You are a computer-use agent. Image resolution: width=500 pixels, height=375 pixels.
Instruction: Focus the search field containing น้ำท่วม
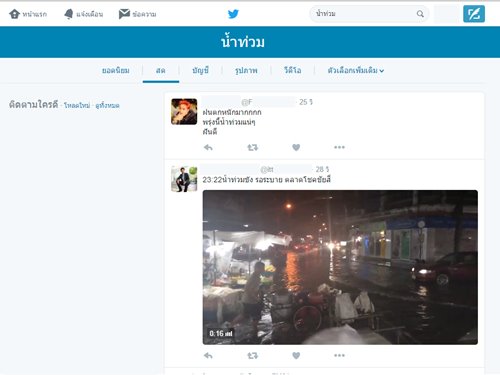369,14
